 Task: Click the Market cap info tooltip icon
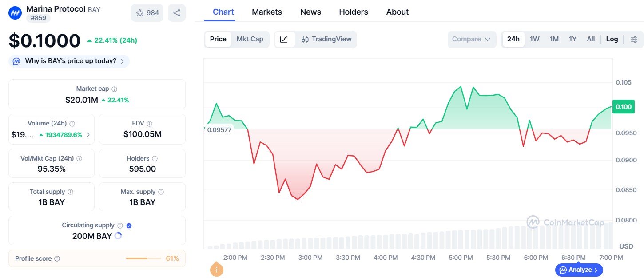(x=115, y=88)
